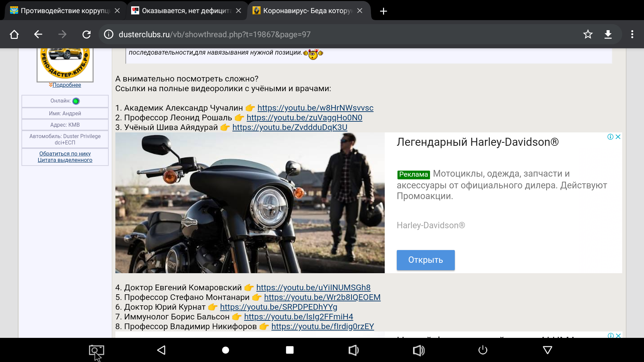Close the Оказывается, нет дефицита tab
Screen dimensions: 644x362
pyautogui.click(x=238, y=11)
